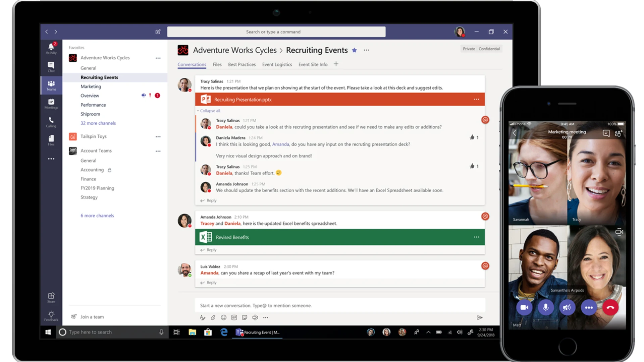Viewport: 644px width, 362px height.
Task: Start a Meet Now video call from compose bar
Action: (x=255, y=317)
